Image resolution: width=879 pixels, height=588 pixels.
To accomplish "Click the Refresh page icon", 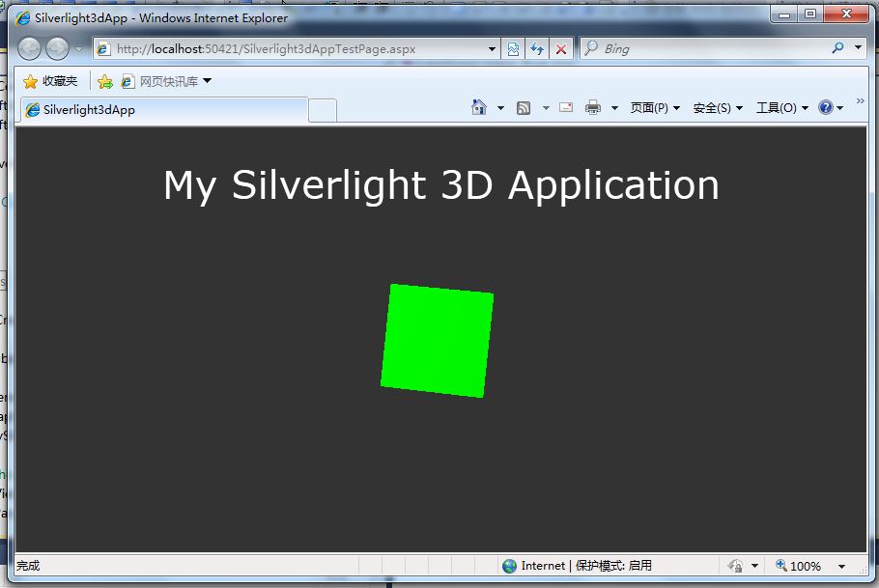I will click(537, 48).
